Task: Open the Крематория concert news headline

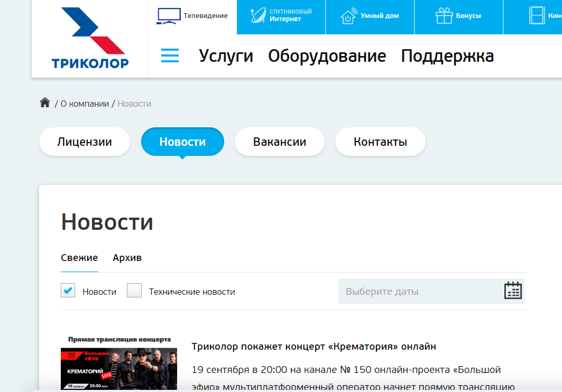Action: pos(314,347)
